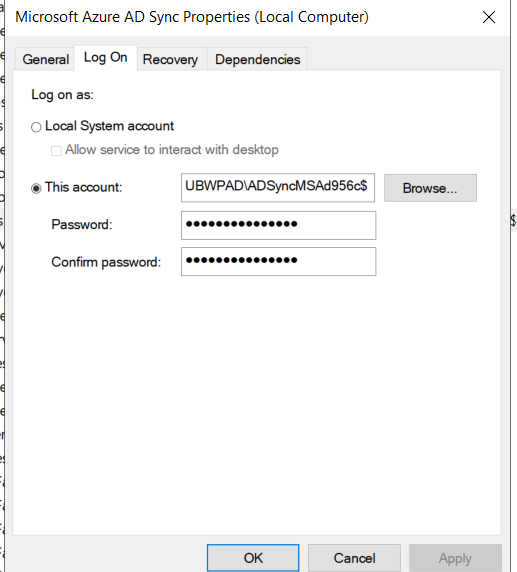517x572 pixels.
Task: Click the Browse... button
Action: click(430, 188)
